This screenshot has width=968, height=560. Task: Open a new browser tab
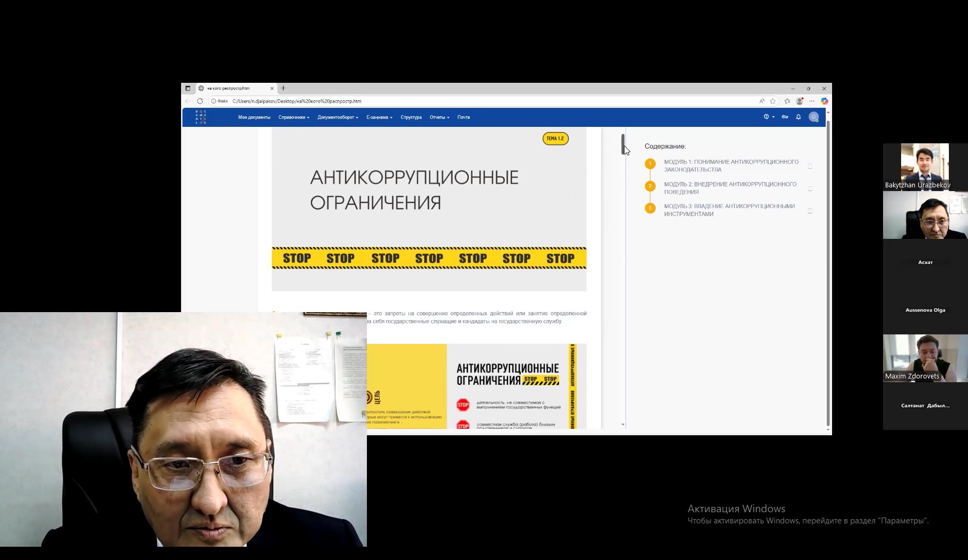click(283, 89)
